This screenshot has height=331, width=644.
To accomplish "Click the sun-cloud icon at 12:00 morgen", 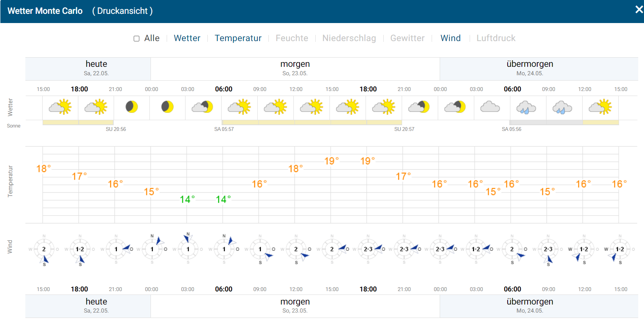I will click(x=311, y=107).
